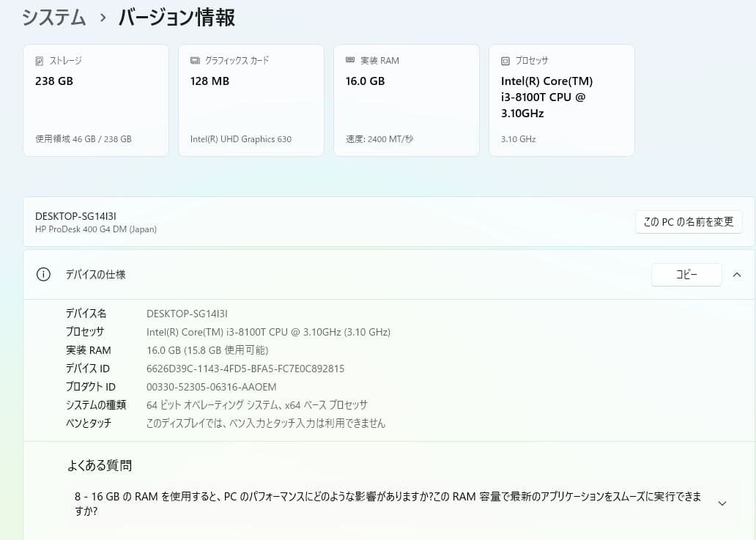This screenshot has width=756, height=540.
Task: Click the info icon beside デバイスの仕様
Action: point(43,274)
